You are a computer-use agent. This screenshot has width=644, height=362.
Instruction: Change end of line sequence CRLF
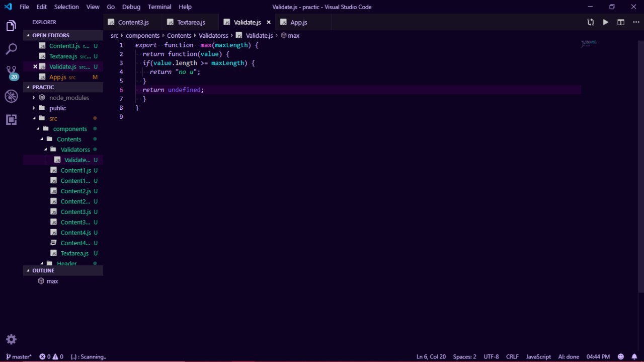pyautogui.click(x=512, y=356)
